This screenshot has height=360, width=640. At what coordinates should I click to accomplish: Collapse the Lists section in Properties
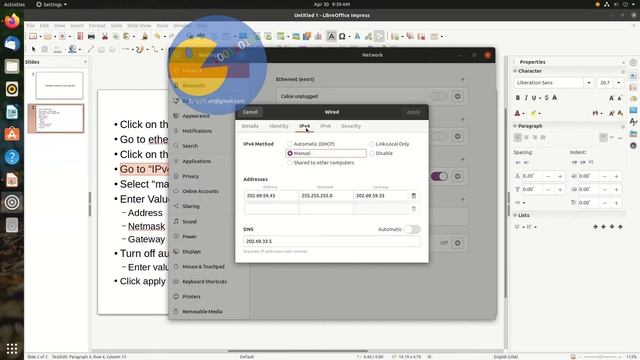[x=515, y=215]
